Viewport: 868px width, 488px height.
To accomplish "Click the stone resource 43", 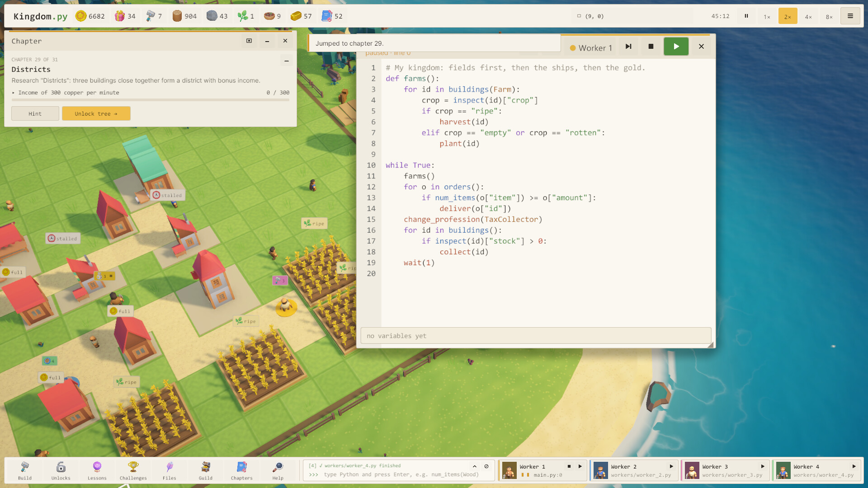I will point(217,16).
